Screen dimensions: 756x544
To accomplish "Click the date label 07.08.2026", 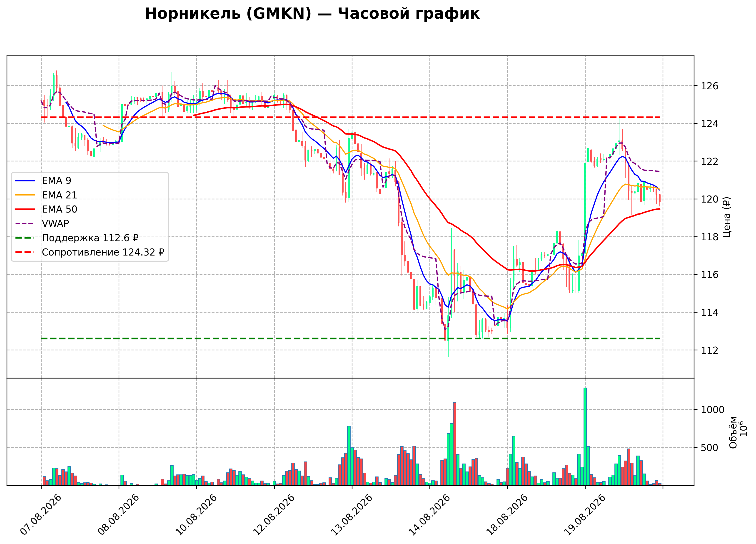I will (x=41, y=515).
